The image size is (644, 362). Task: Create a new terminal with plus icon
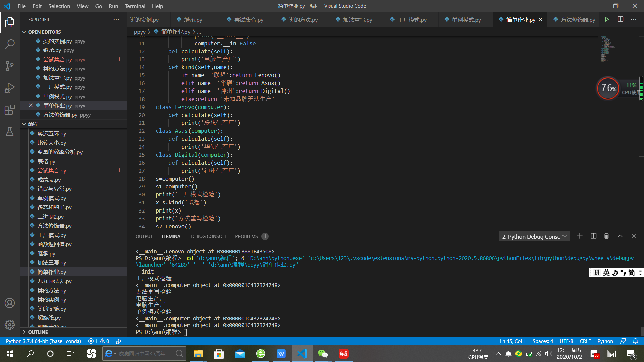point(580,236)
